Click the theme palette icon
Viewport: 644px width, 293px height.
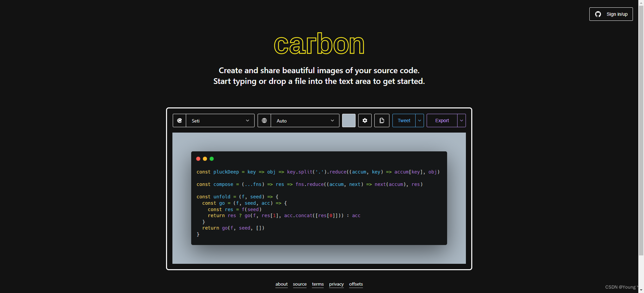[179, 120]
